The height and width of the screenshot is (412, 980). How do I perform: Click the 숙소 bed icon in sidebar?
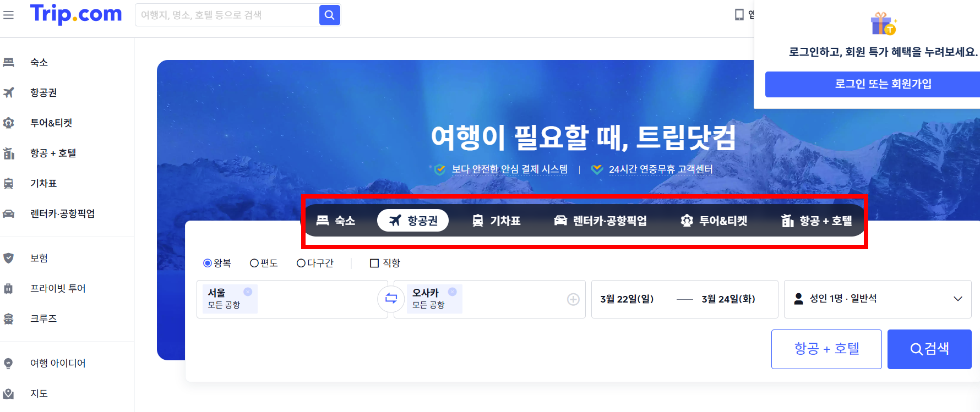point(9,62)
